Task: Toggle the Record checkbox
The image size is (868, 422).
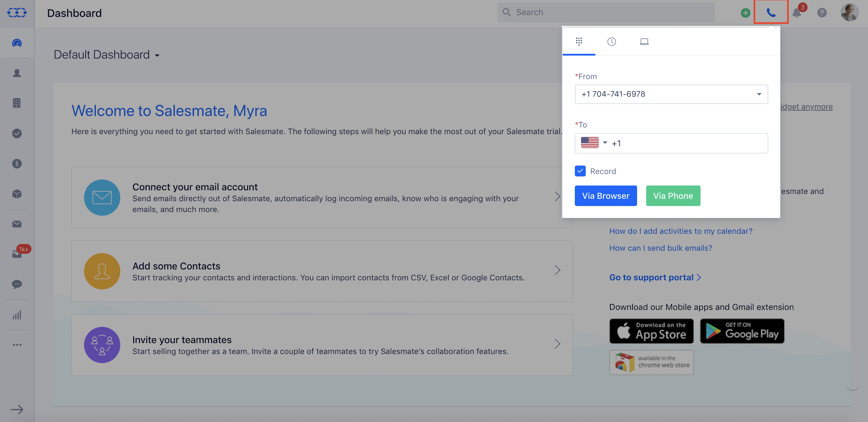Action: coord(580,171)
